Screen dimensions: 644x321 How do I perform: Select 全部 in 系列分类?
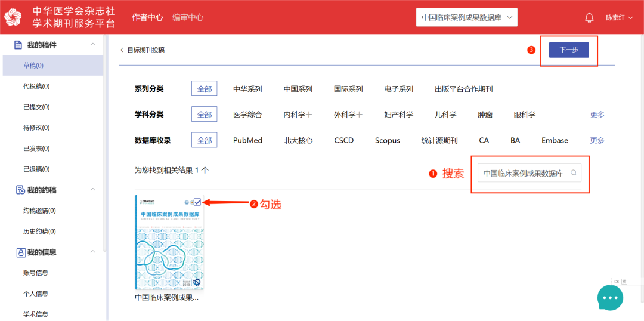click(204, 89)
